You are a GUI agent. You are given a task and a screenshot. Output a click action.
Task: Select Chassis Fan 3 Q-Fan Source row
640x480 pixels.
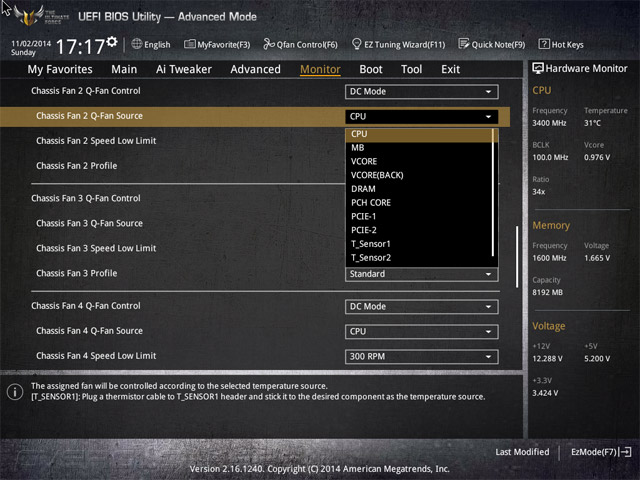click(x=255, y=223)
